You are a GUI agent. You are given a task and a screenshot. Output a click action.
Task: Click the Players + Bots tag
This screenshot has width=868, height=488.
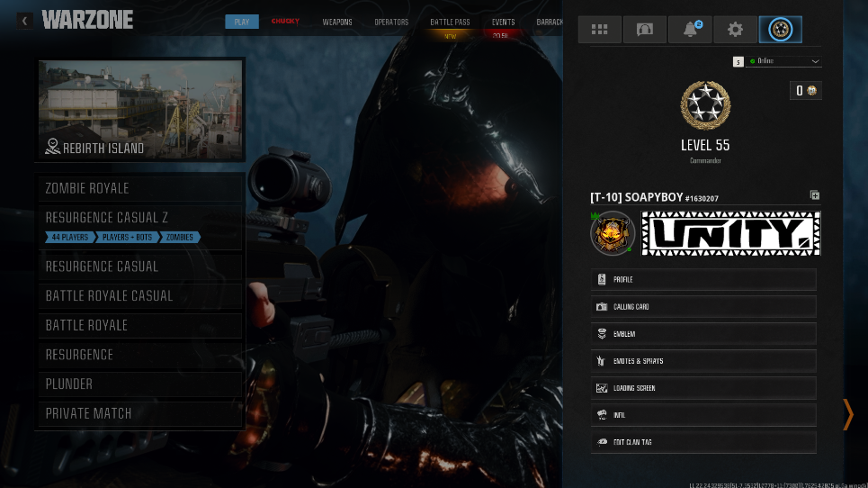127,237
